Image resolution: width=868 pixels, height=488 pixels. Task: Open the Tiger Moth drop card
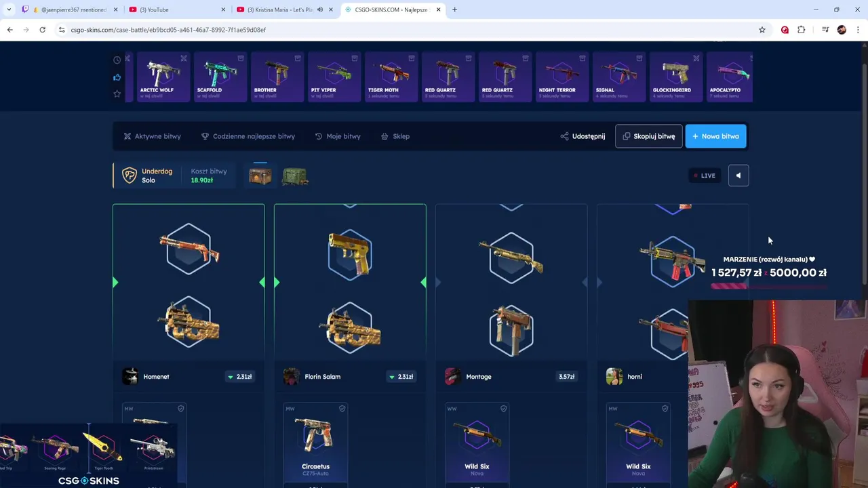click(x=391, y=77)
